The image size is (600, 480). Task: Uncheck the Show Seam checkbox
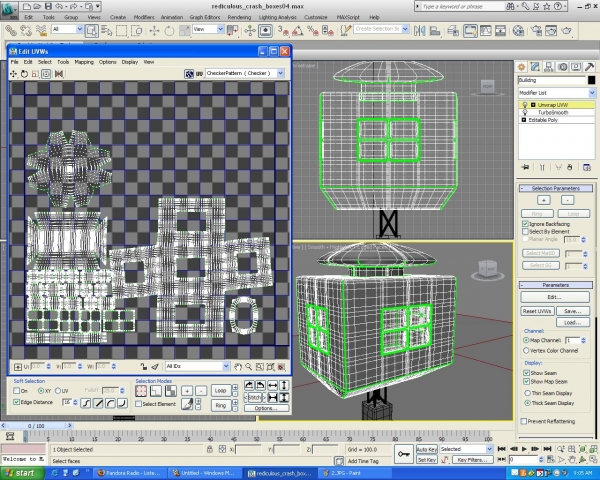[527, 373]
